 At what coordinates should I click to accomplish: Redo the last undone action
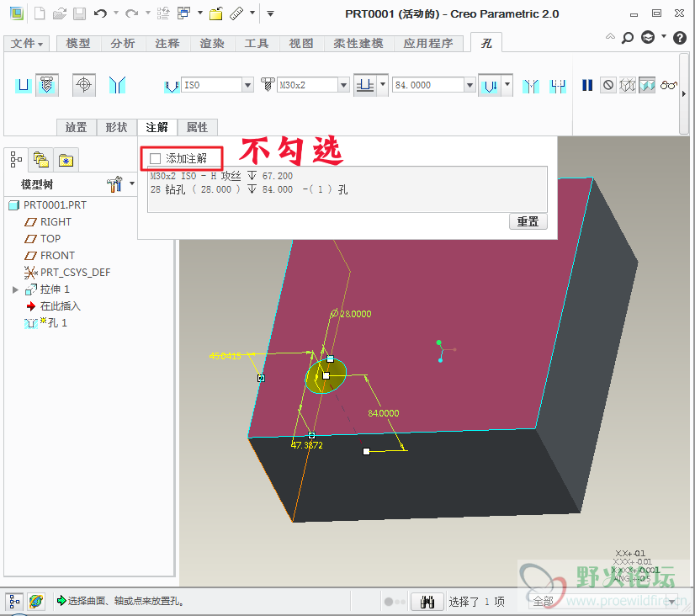pos(131,13)
